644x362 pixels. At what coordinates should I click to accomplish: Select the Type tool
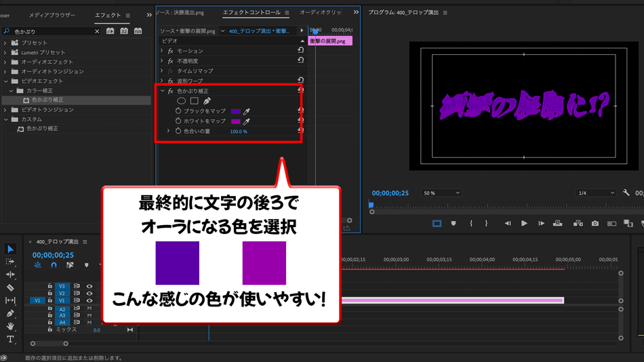click(x=10, y=339)
